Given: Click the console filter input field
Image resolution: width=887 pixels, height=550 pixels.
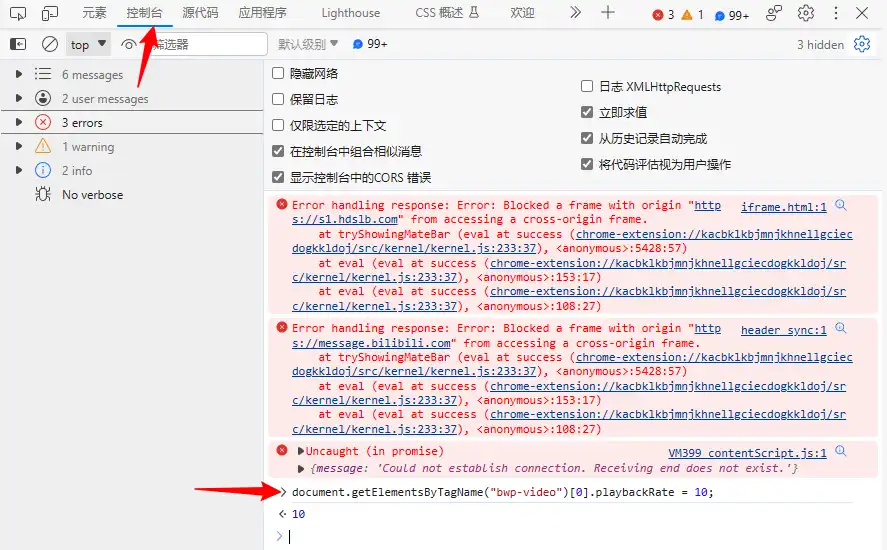Looking at the screenshot, I should [205, 44].
